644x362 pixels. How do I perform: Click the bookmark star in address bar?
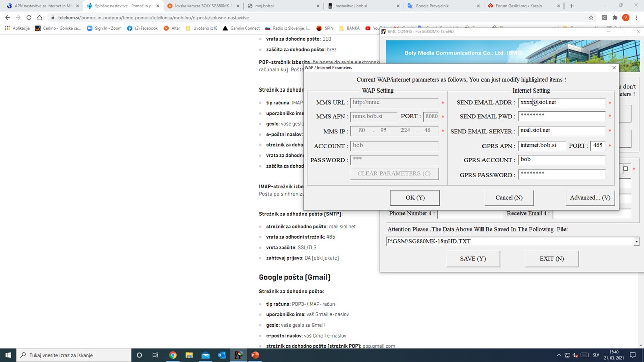pos(591,17)
